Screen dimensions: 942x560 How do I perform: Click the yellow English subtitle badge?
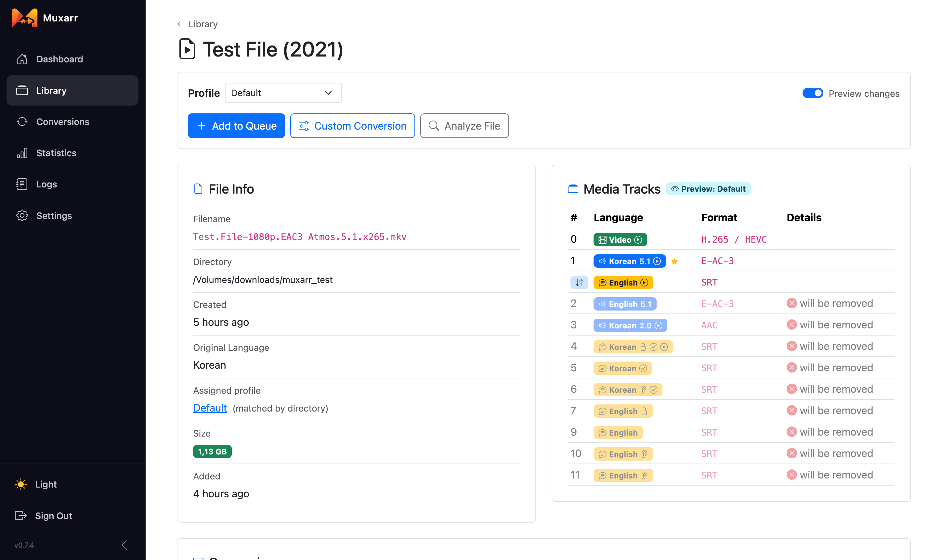623,283
